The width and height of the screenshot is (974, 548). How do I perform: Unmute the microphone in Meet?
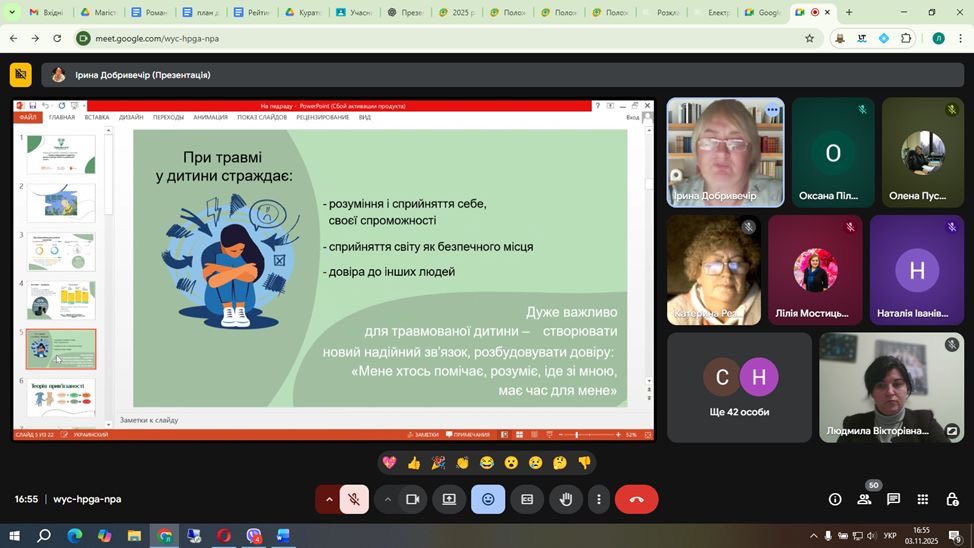click(354, 500)
